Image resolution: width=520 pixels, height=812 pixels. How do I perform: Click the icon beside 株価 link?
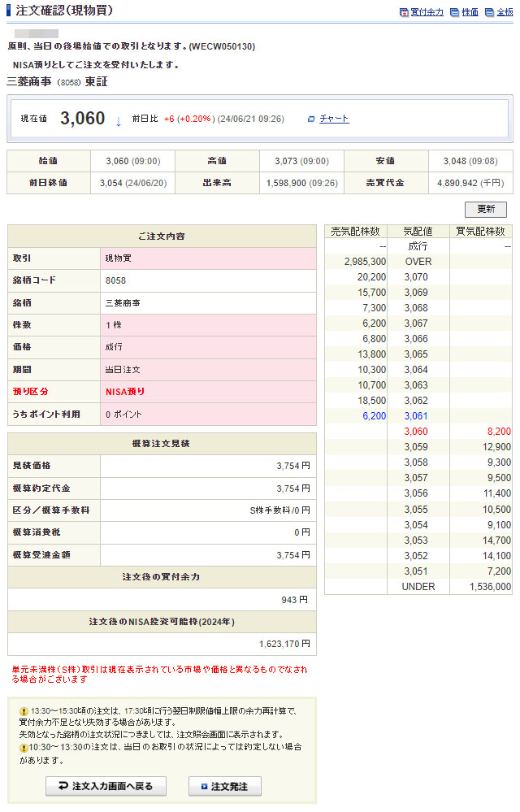coord(456,12)
